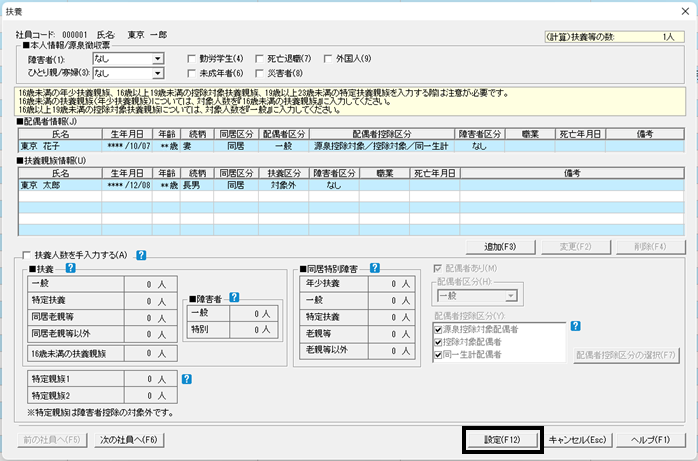Screen dimensions: 698x461
Task: Click the 老親等 count field under 同居特別障害
Action: point(392,334)
